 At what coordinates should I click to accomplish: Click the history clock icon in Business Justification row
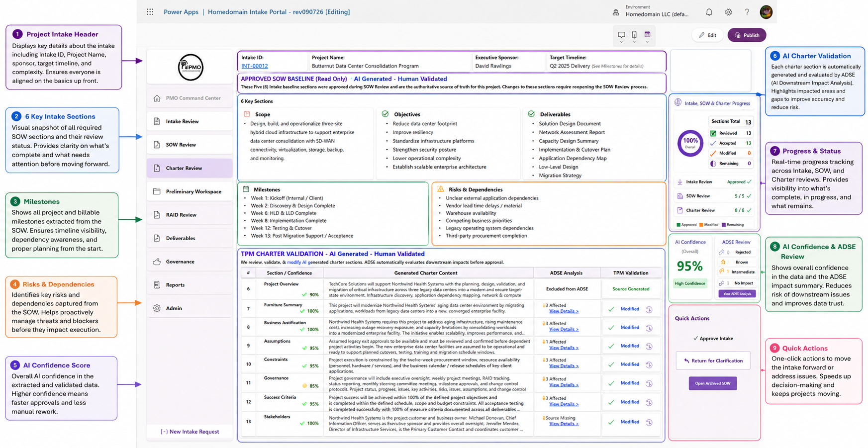(649, 328)
